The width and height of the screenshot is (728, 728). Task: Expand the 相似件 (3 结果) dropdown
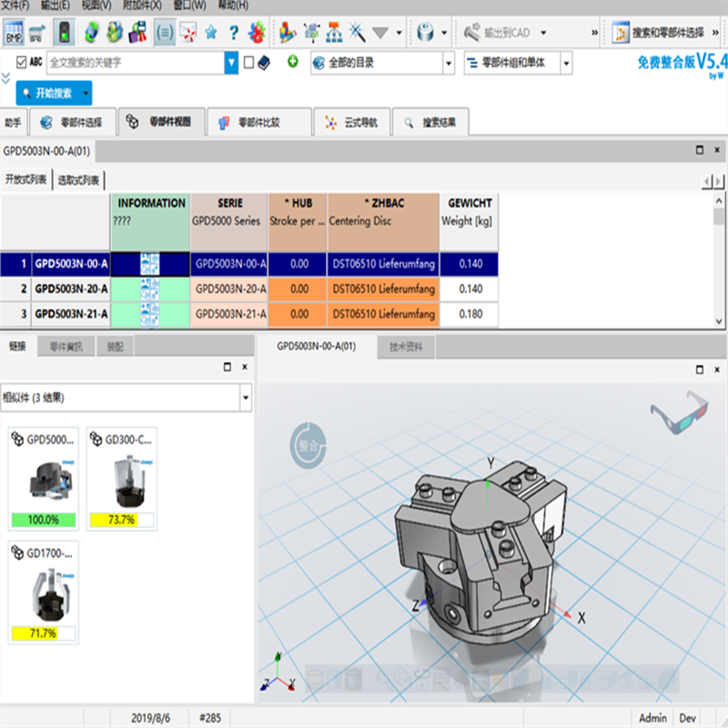[246, 398]
